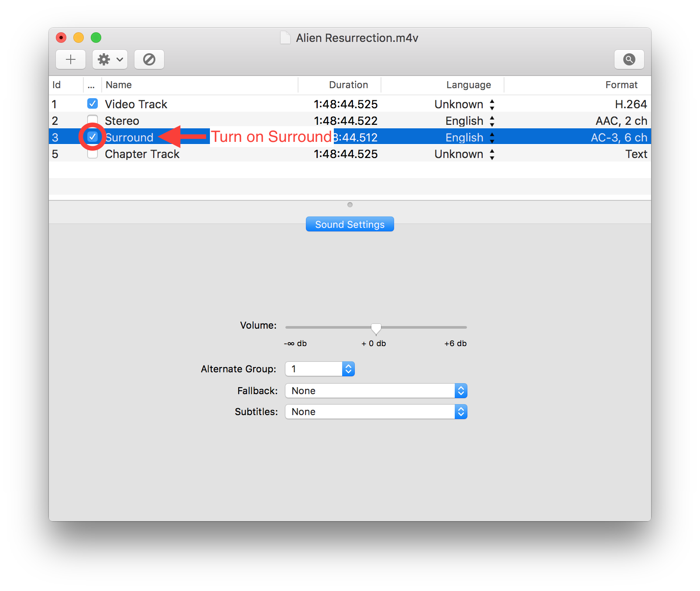
Task: Uncheck the Video Track checkbox
Action: pos(93,103)
